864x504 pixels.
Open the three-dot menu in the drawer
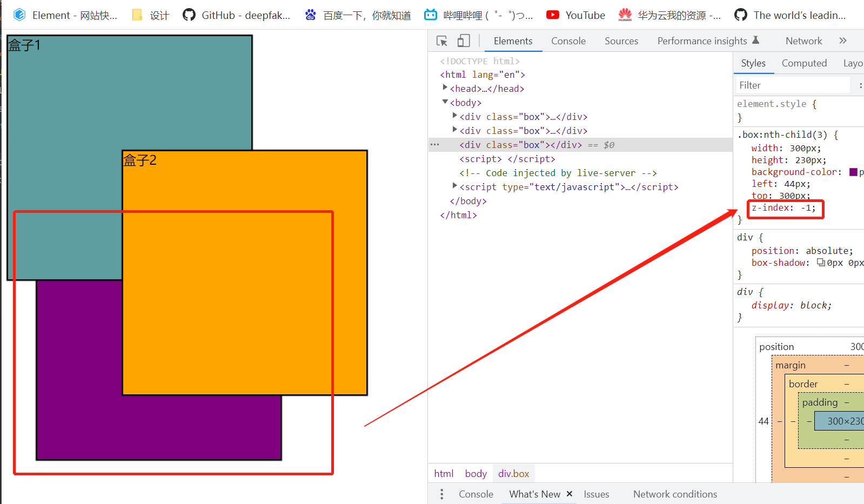tap(441, 494)
